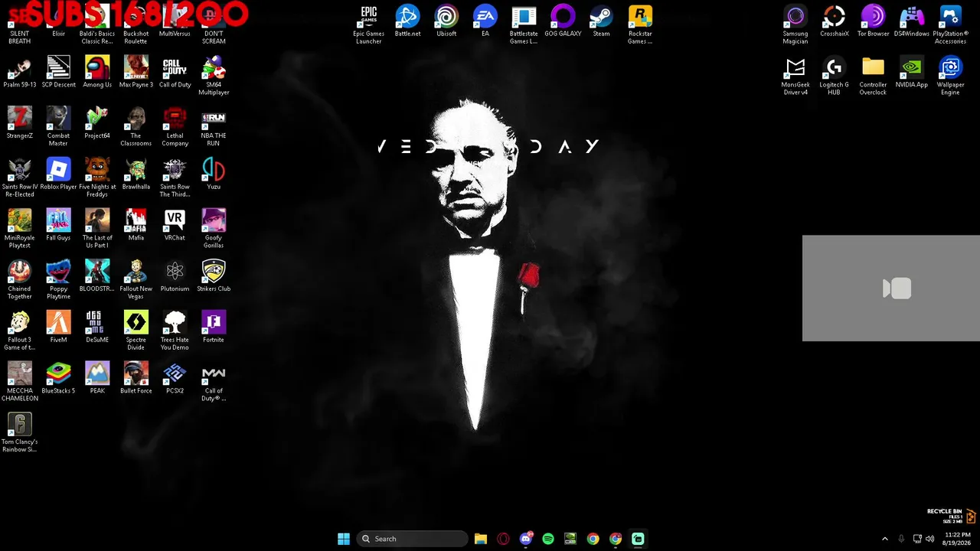Click the BlueStacks 5 icon
The height and width of the screenshot is (551, 980).
coord(58,379)
